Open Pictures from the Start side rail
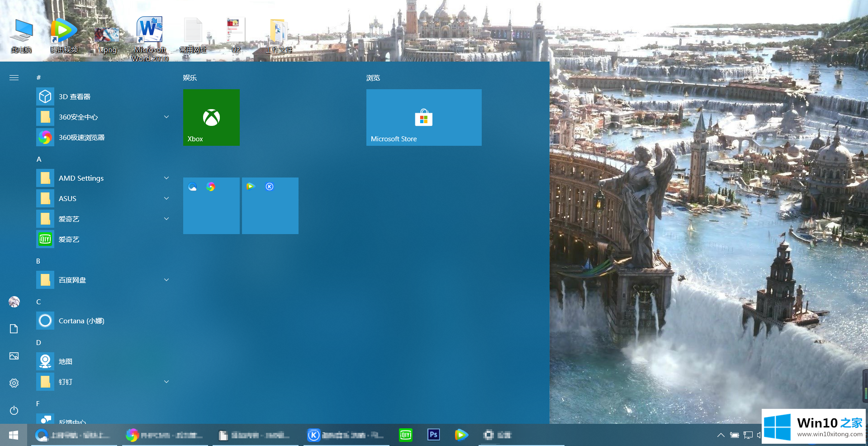Viewport: 868px width, 446px height. point(14,356)
